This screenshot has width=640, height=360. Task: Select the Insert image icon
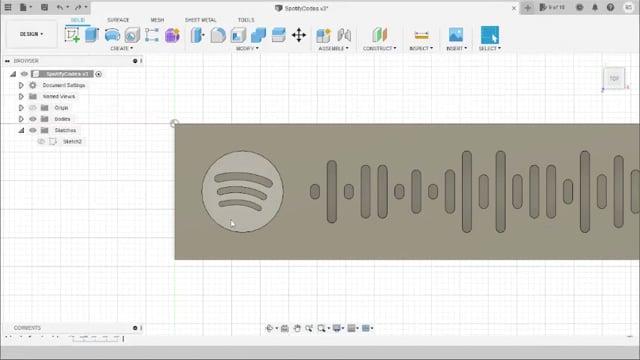pyautogui.click(x=456, y=35)
